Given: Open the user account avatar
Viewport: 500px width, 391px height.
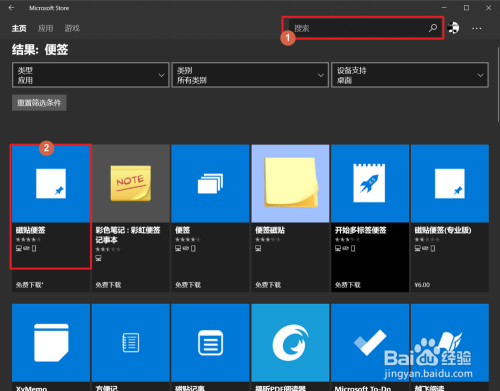Looking at the screenshot, I should click(453, 28).
